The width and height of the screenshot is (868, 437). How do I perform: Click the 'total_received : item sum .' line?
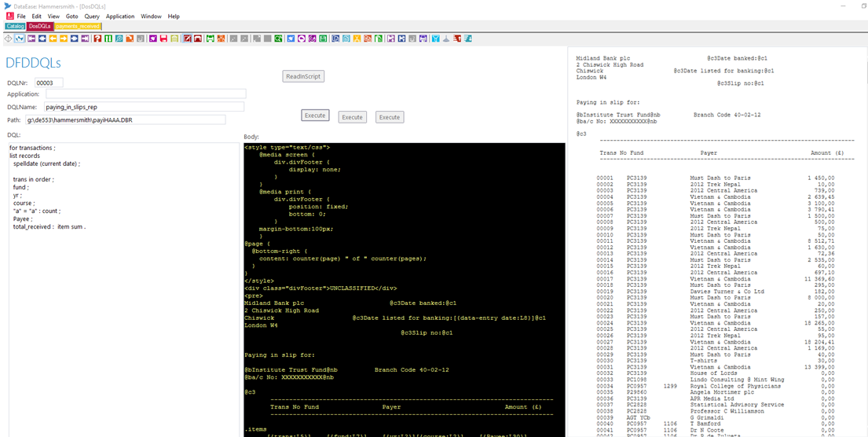click(49, 227)
